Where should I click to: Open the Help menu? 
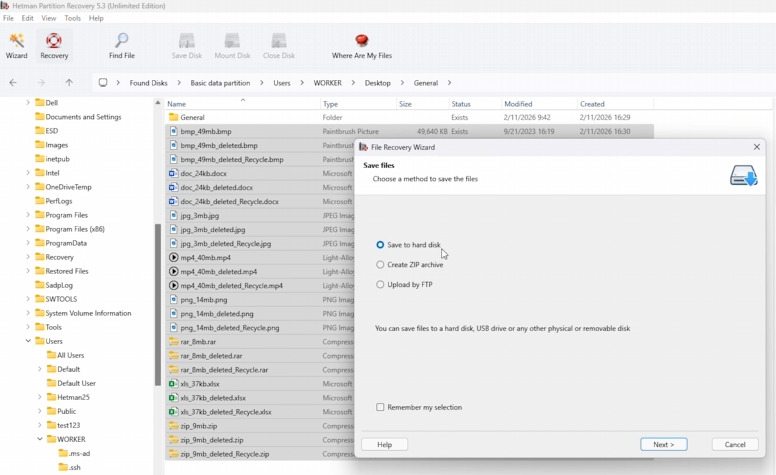[x=96, y=18]
